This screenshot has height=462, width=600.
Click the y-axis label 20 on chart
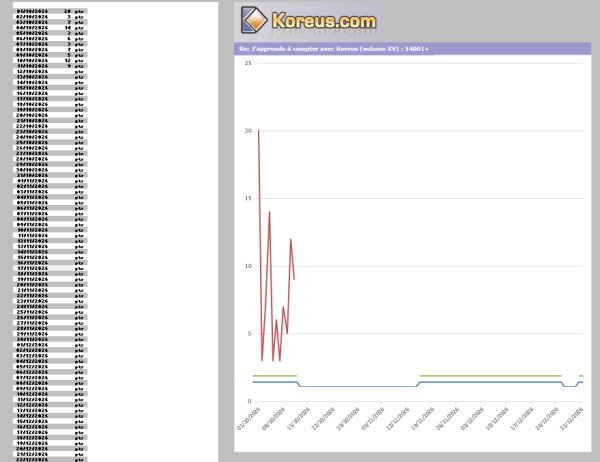pos(248,131)
